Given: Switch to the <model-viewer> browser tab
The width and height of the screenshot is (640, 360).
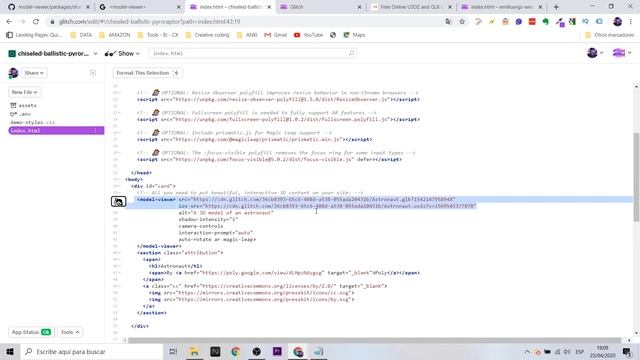Looking at the screenshot, I should 141,7.
